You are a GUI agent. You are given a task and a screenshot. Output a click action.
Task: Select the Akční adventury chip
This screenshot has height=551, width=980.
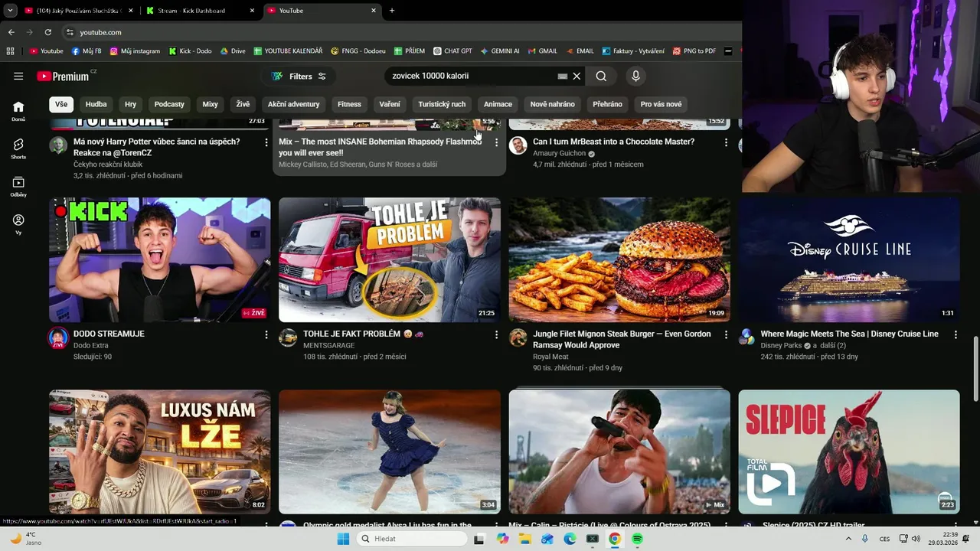(293, 104)
